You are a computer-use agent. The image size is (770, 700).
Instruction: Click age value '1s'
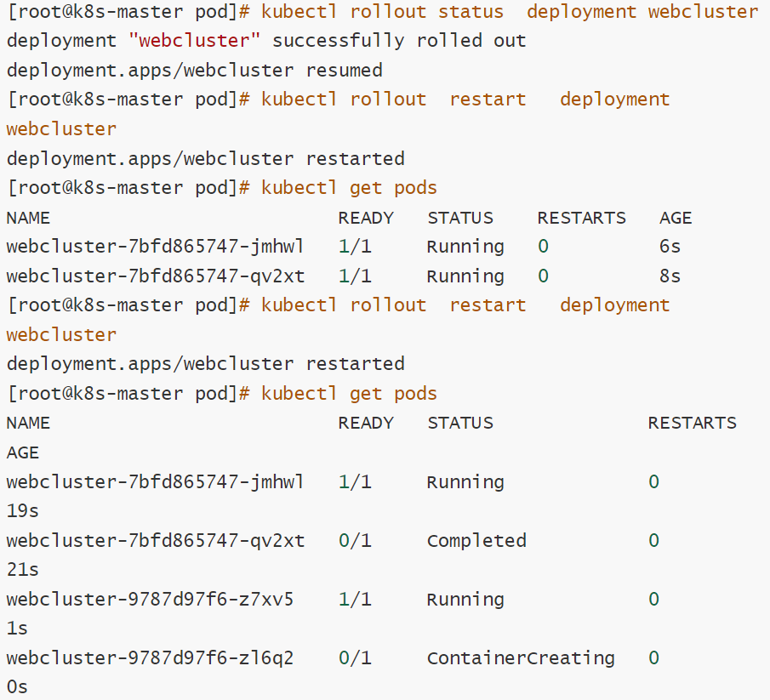pos(17,629)
